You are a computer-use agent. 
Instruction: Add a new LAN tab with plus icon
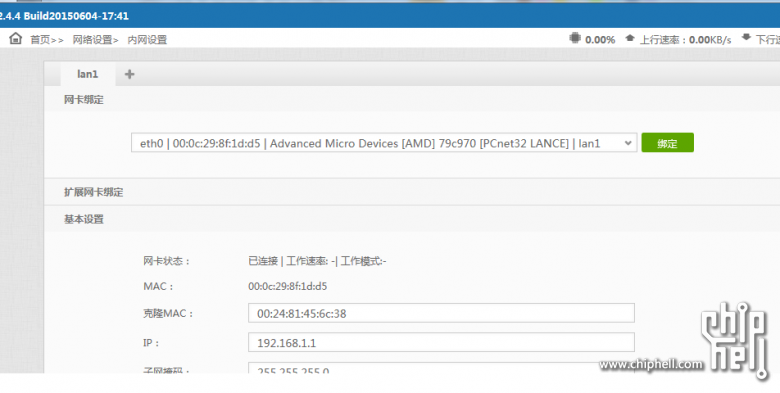[129, 74]
